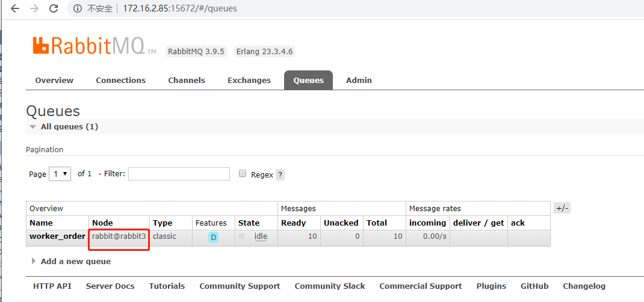The height and width of the screenshot is (302, 644).
Task: Click the idle state label
Action: pyautogui.click(x=261, y=237)
